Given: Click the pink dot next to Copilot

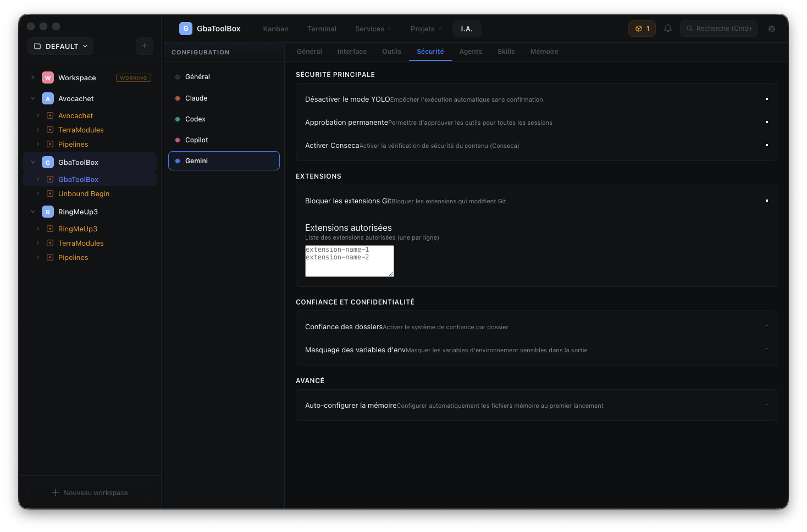Looking at the screenshot, I should tap(178, 140).
